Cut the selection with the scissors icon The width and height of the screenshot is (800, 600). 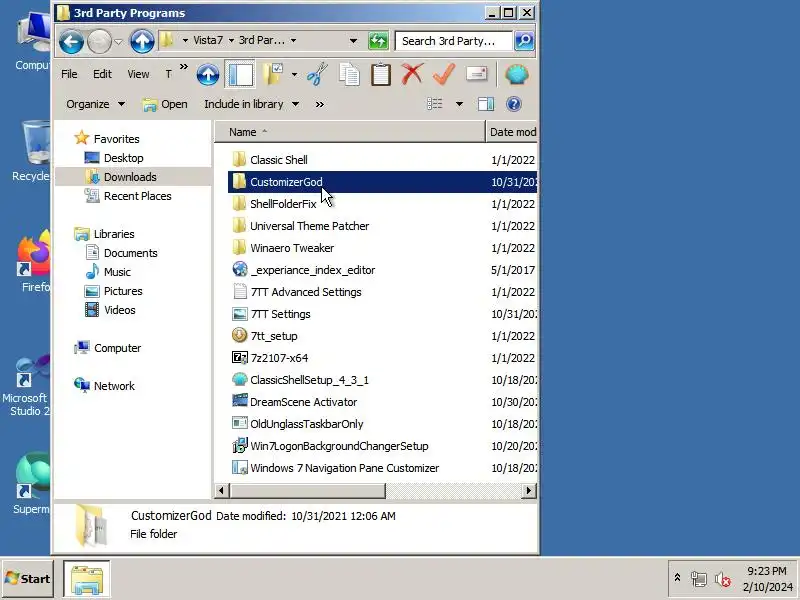(x=317, y=75)
